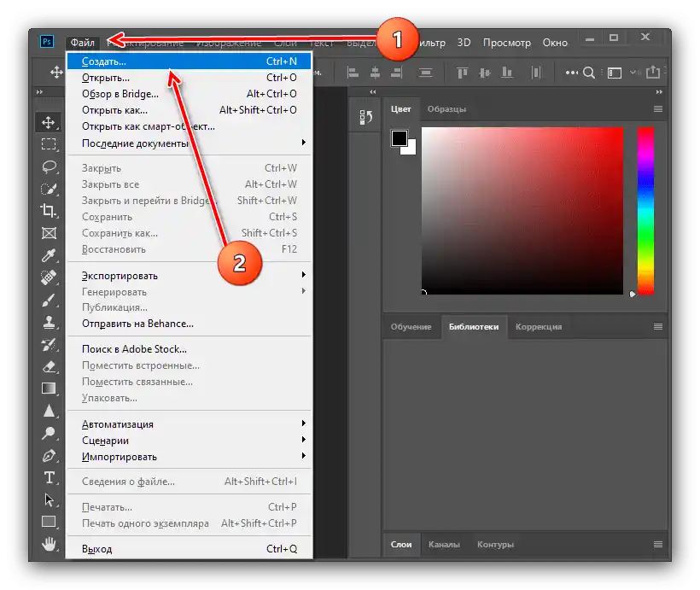Choose Обзор в Bridge... menu item
The image size is (700, 590).
pyautogui.click(x=188, y=94)
